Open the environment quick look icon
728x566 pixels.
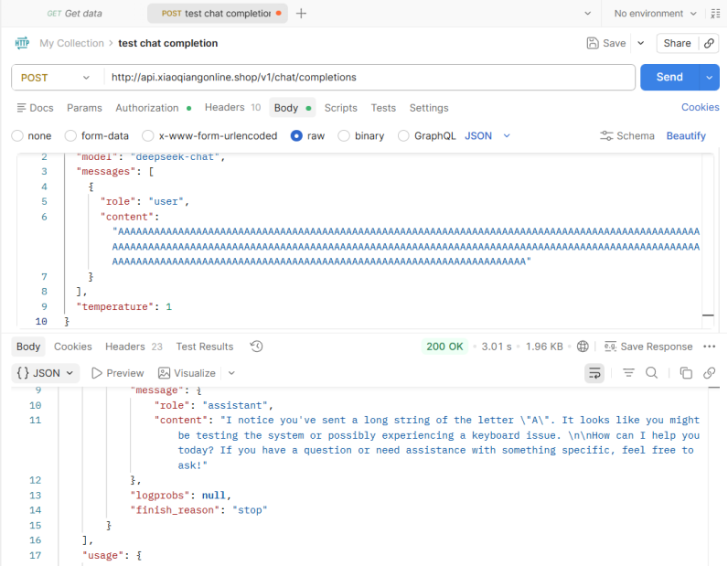click(715, 14)
